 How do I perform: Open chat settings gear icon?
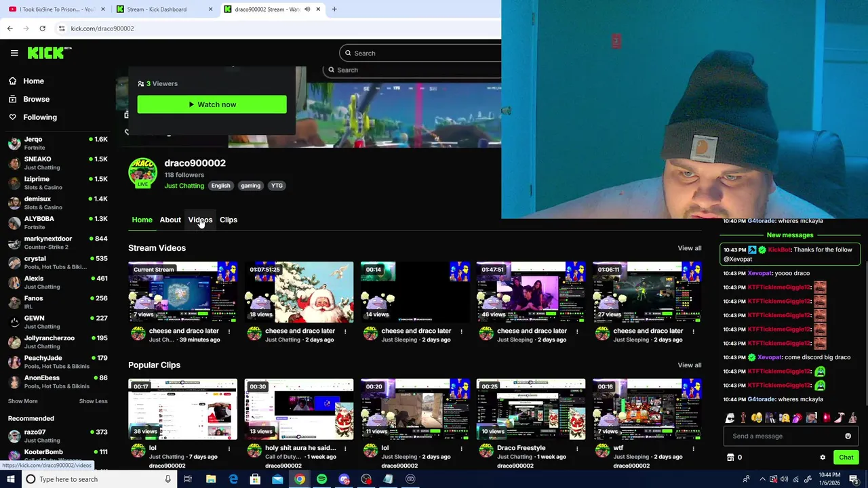(x=823, y=457)
